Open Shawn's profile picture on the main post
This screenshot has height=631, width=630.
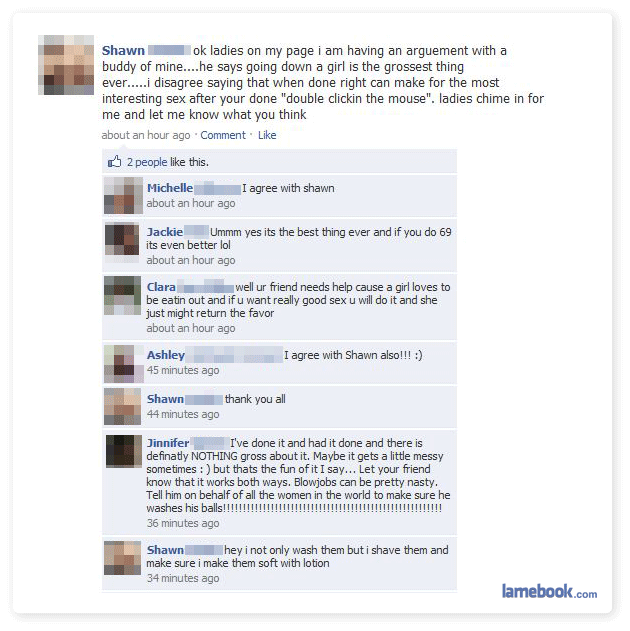point(66,65)
